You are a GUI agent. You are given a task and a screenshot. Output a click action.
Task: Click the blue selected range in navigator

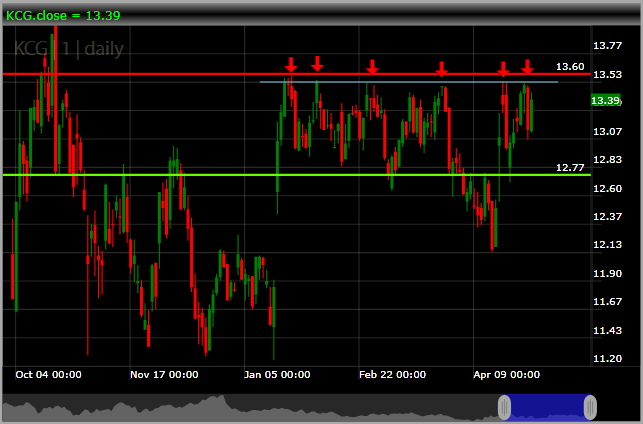pos(547,407)
